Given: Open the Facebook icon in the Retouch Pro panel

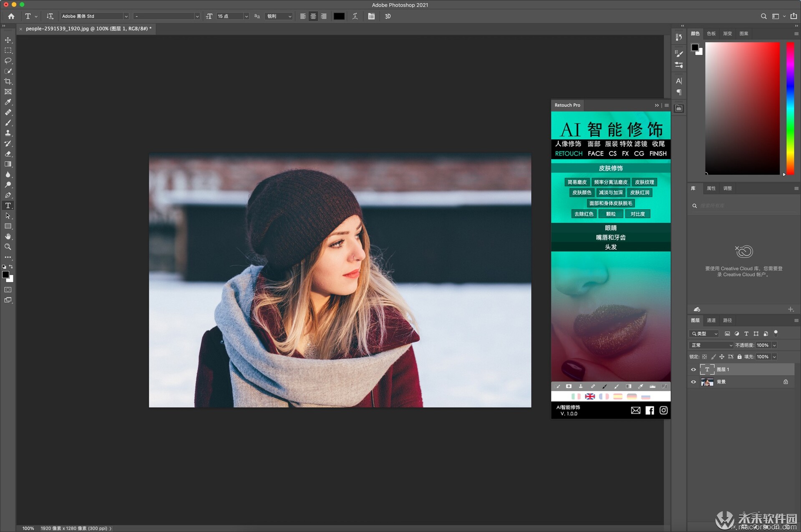Looking at the screenshot, I should coord(649,410).
